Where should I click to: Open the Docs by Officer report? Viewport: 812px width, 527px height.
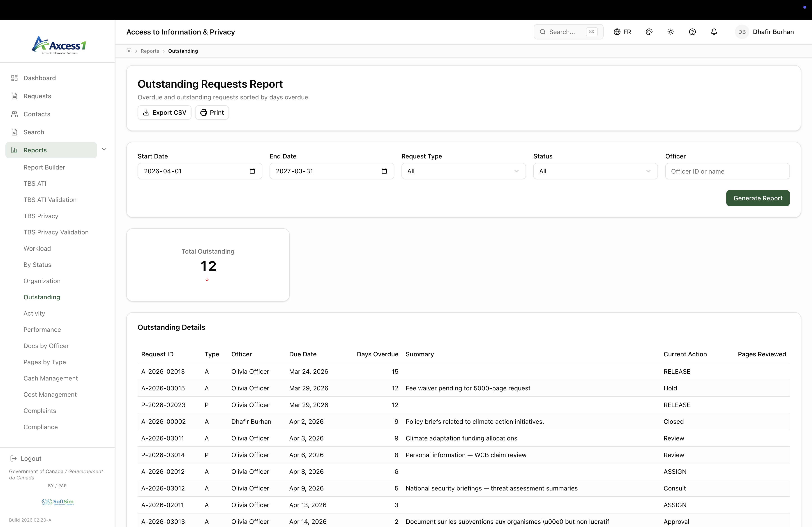point(46,345)
